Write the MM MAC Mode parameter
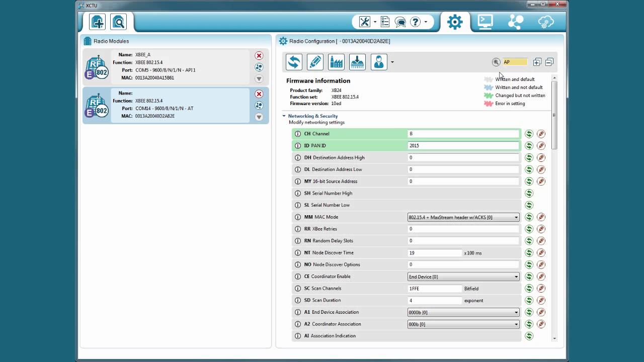This screenshot has height=362, width=644. 541,217
